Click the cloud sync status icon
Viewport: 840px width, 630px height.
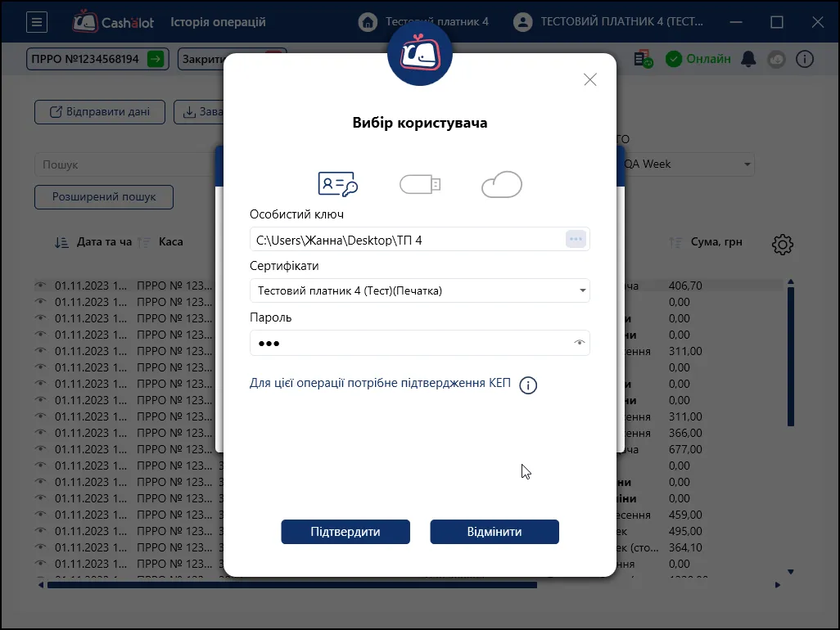point(776,59)
